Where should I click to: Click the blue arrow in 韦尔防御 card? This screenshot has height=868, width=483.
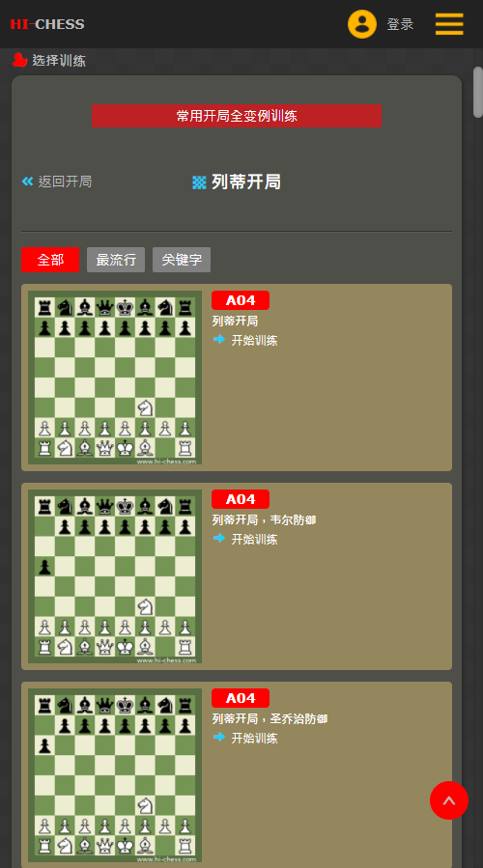tap(219, 538)
